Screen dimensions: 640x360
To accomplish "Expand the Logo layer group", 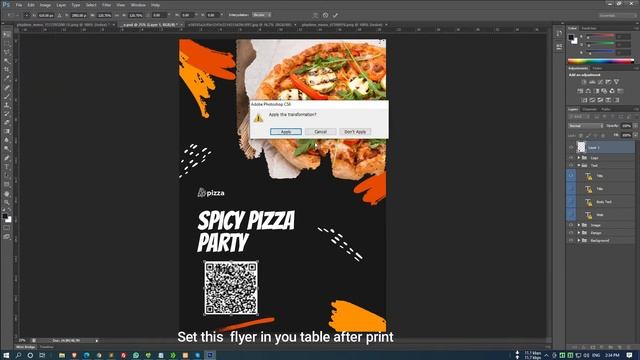I will point(578,158).
